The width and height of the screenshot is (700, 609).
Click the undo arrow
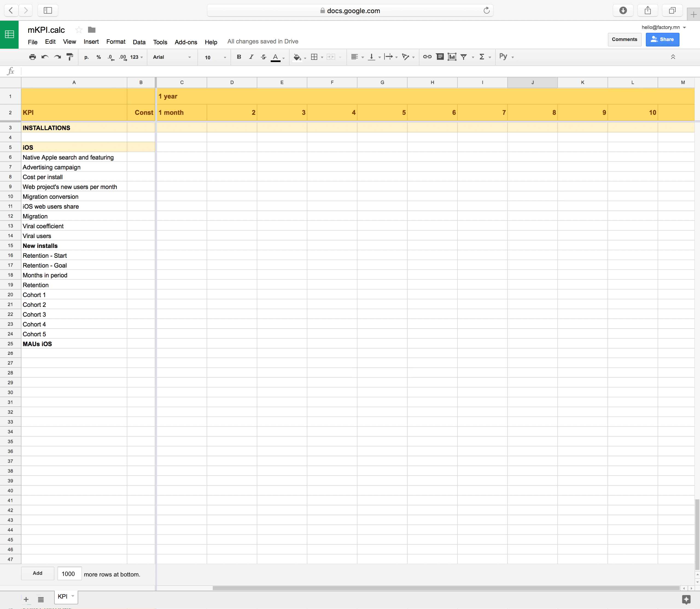point(45,57)
